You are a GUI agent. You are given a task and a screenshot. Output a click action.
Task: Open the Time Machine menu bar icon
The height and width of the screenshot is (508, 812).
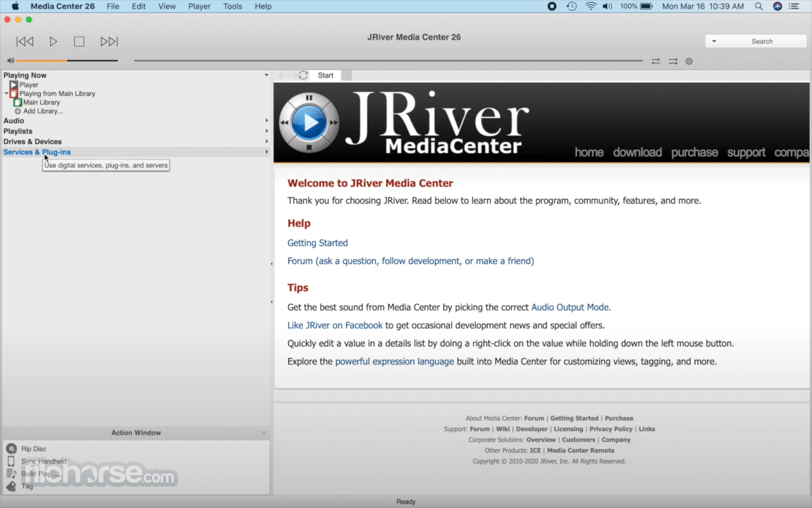571,6
